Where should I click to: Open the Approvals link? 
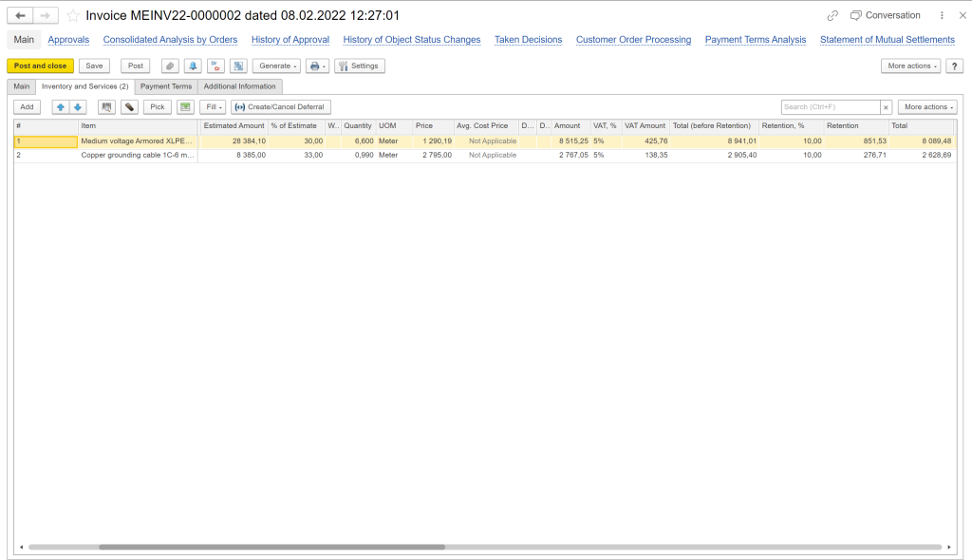(x=68, y=40)
